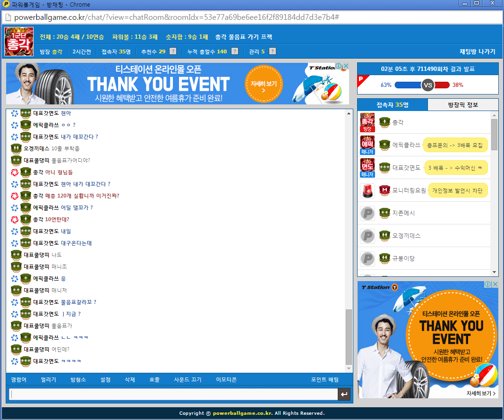Open the 명령어 menu

(18, 379)
